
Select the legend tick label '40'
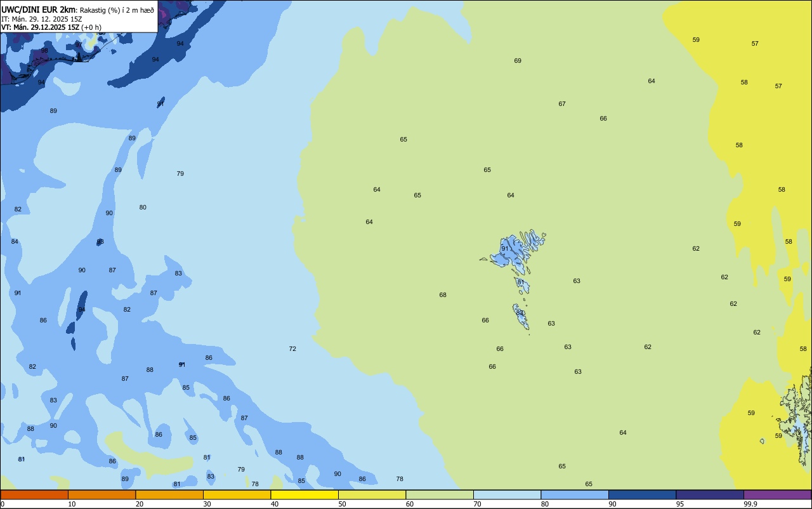[274, 504]
